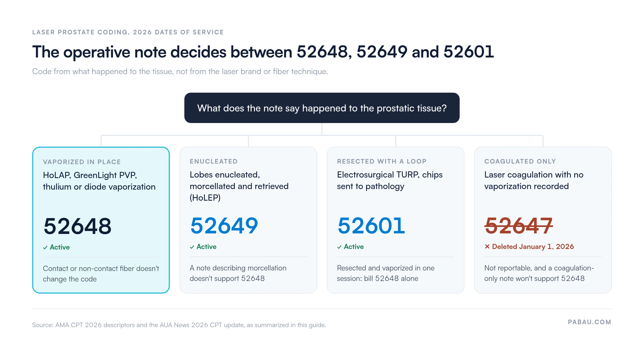
Task: Click the PABAU.COM footer text
Action: (590, 322)
